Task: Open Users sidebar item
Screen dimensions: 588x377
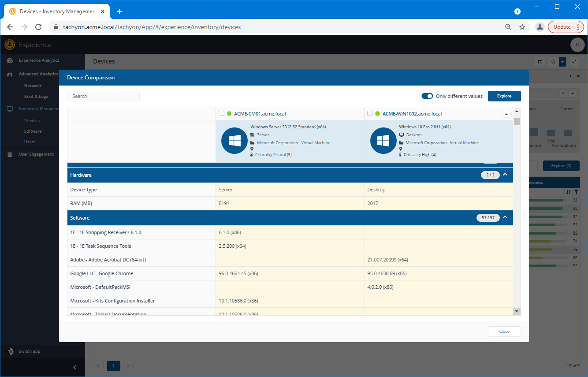Action: (x=30, y=142)
